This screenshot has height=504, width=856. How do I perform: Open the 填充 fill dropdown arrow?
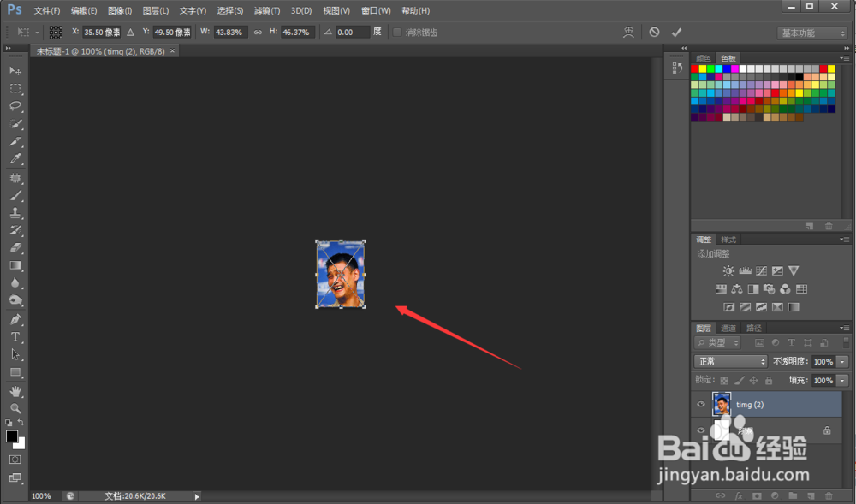pyautogui.click(x=842, y=380)
